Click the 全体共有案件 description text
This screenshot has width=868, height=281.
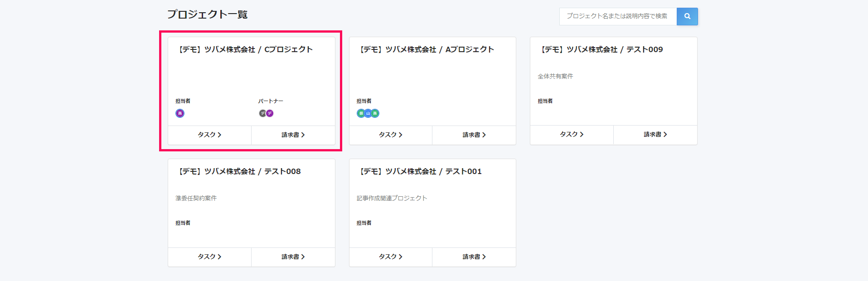(x=555, y=77)
